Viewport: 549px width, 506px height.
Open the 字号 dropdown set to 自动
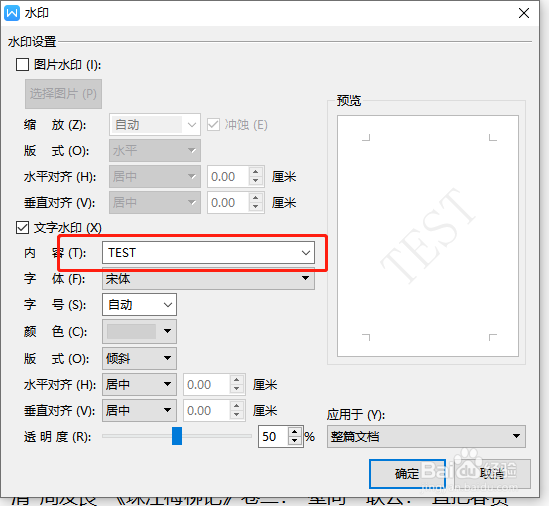point(139,305)
